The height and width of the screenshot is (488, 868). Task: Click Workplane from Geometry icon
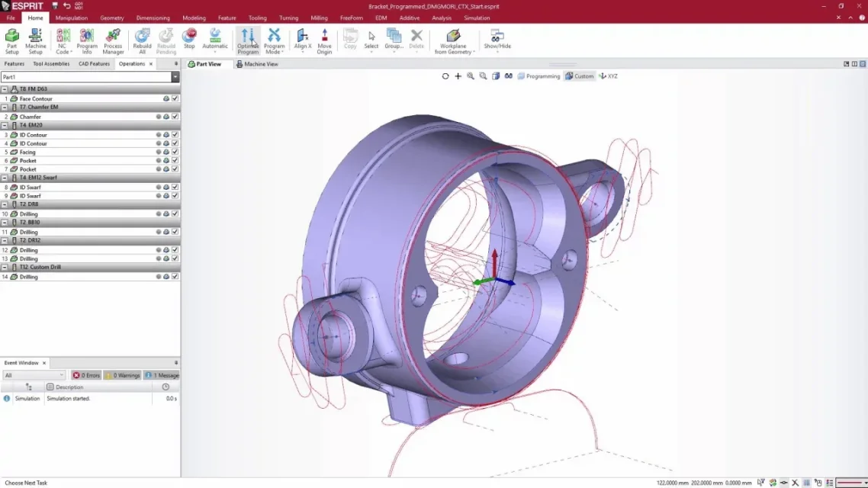point(453,41)
